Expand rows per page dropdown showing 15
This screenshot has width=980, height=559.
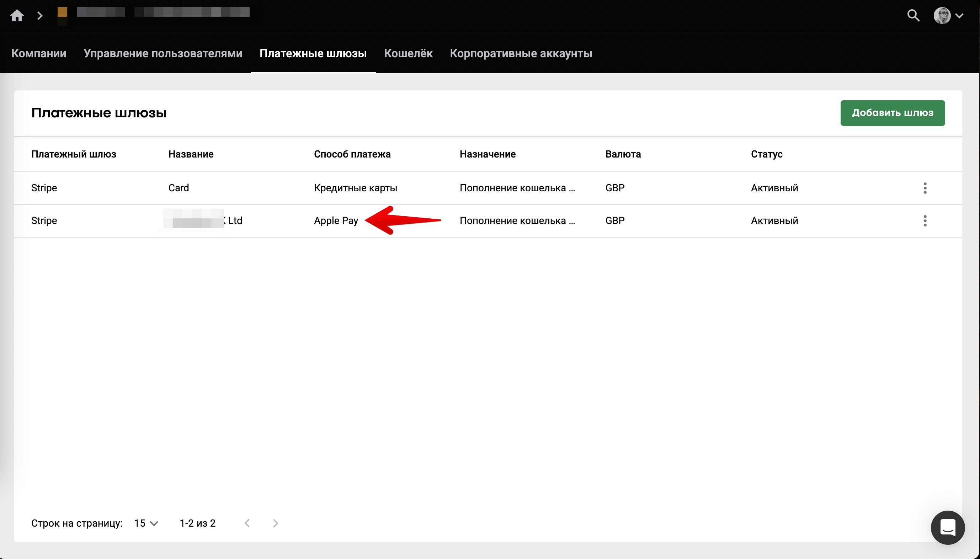click(146, 523)
